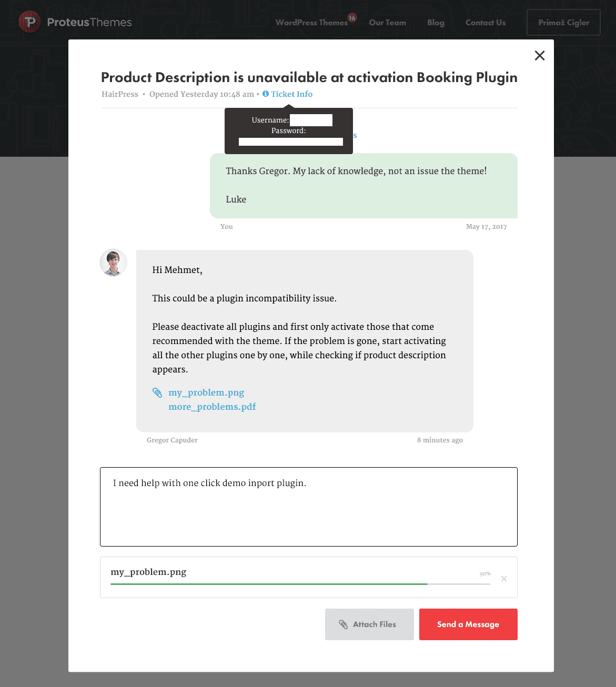The image size is (616, 687).
Task: Click the paperclip icon on Attach Files
Action: pos(344,624)
